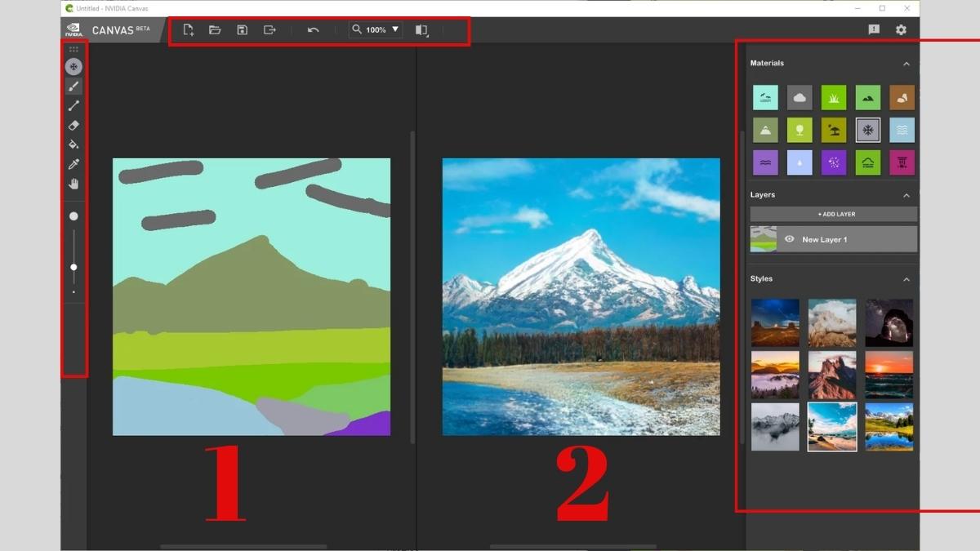The height and width of the screenshot is (551, 980).
Task: Select the Hand pan tool
Action: click(73, 184)
